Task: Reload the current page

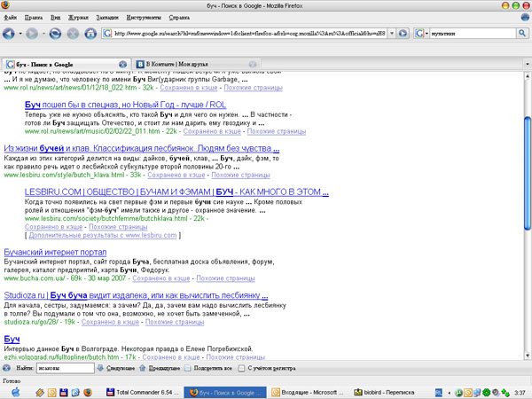Action: click(x=55, y=34)
